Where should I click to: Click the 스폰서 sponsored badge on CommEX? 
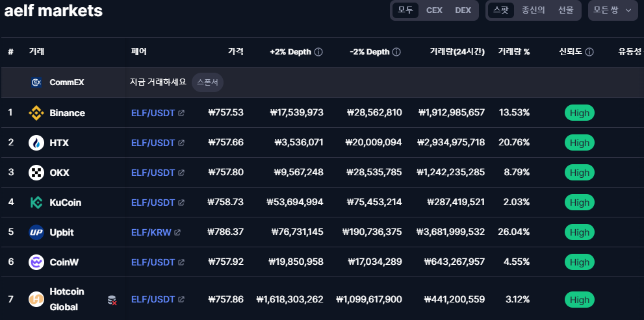tap(208, 82)
